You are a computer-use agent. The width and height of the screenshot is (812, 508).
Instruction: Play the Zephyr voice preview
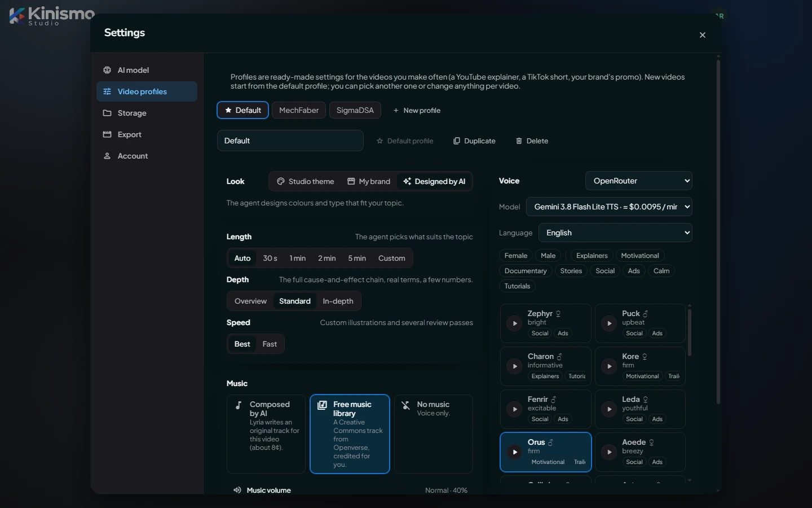514,323
